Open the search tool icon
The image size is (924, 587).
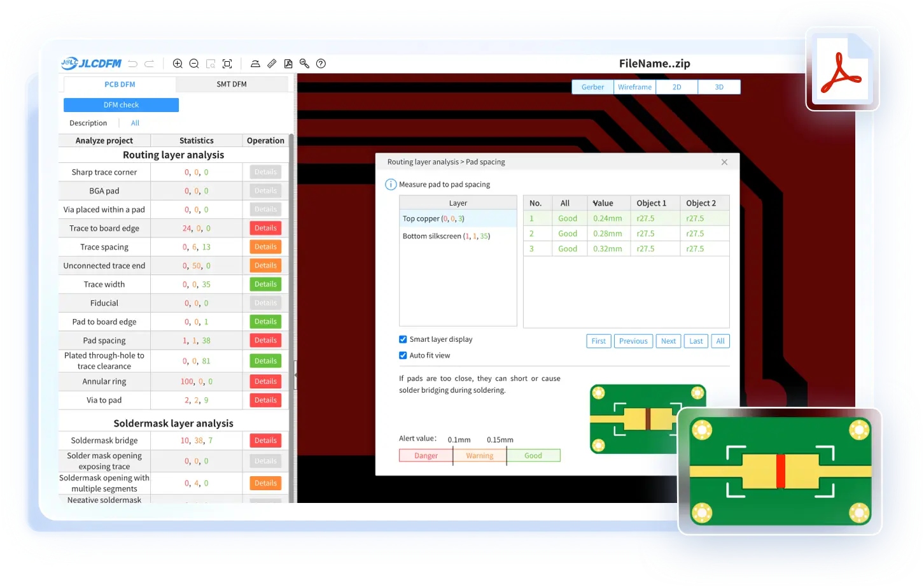click(304, 64)
